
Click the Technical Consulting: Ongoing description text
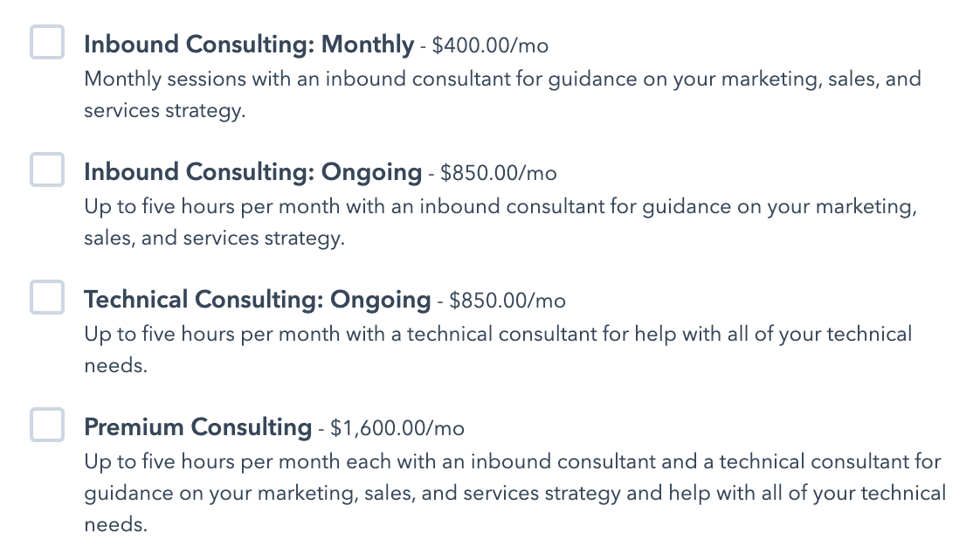click(437, 349)
